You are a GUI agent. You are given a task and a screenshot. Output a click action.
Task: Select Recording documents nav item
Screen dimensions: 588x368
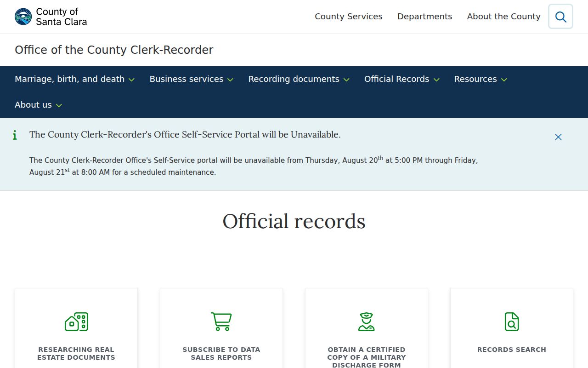pyautogui.click(x=294, y=79)
